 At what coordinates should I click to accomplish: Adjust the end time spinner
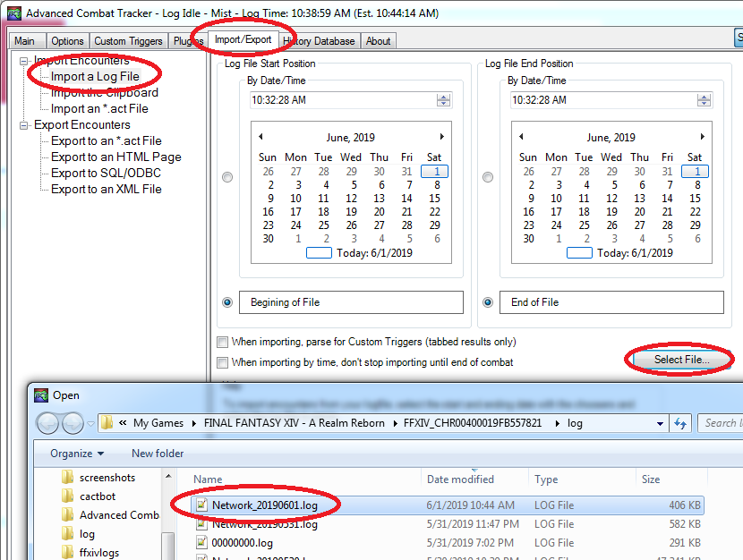click(705, 100)
